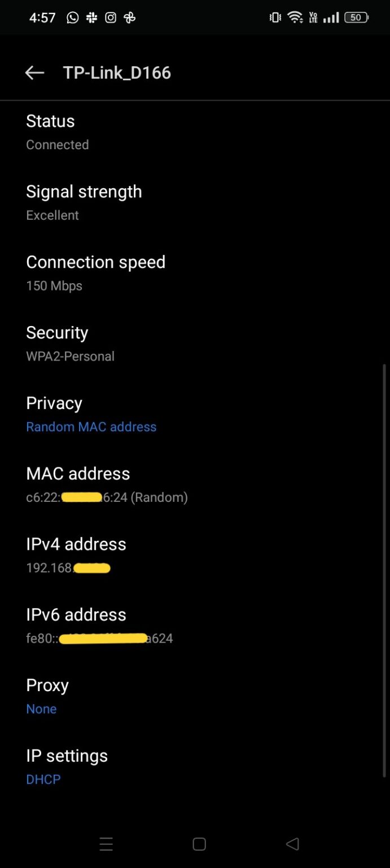Tap the Signal strength row showing Excellent
Image resolution: width=390 pixels, height=868 pixels.
pos(84,202)
